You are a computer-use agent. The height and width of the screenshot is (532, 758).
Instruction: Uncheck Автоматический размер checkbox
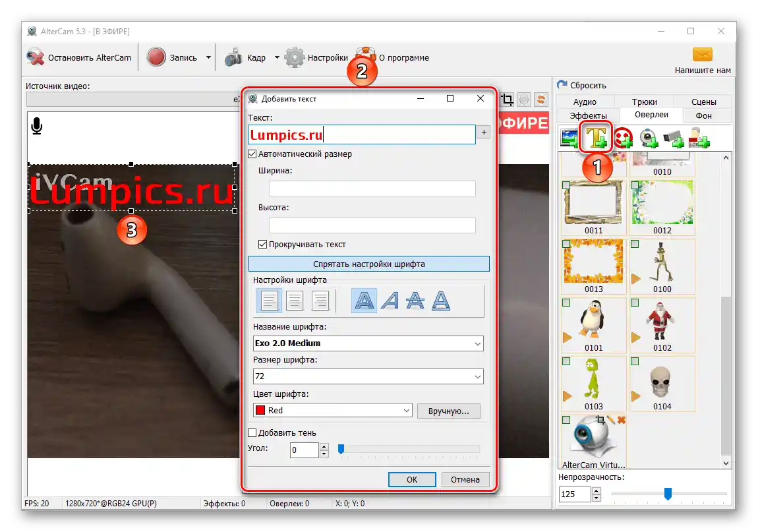(252, 154)
